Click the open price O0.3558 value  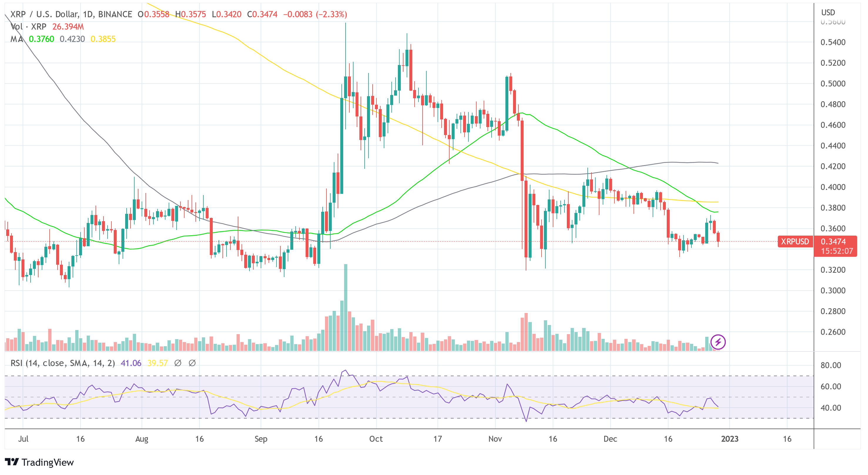[x=153, y=14]
